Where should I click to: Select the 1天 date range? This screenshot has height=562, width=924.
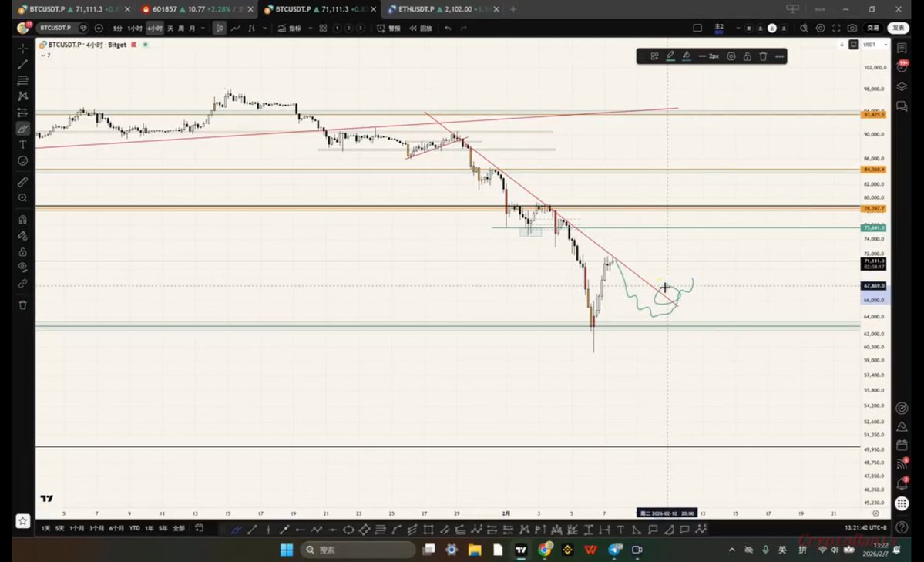click(x=45, y=528)
